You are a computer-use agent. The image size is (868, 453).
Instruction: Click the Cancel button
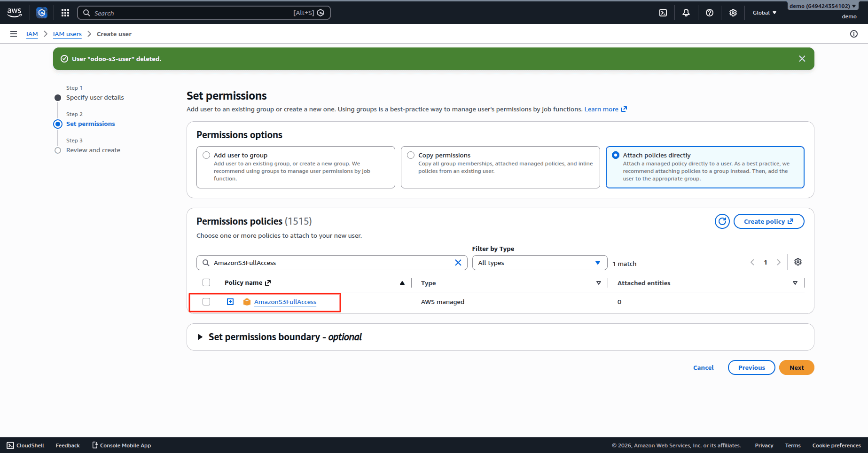point(704,367)
